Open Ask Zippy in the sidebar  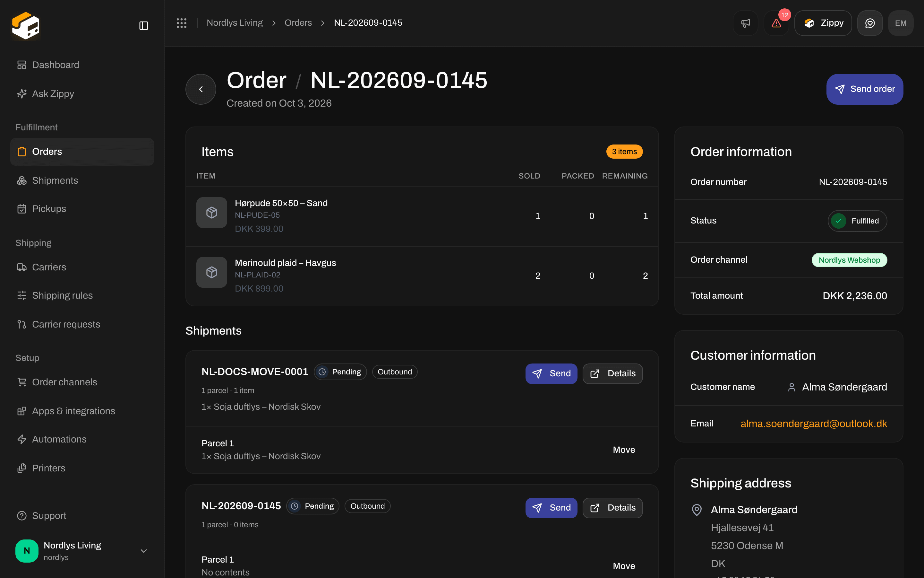82,94
